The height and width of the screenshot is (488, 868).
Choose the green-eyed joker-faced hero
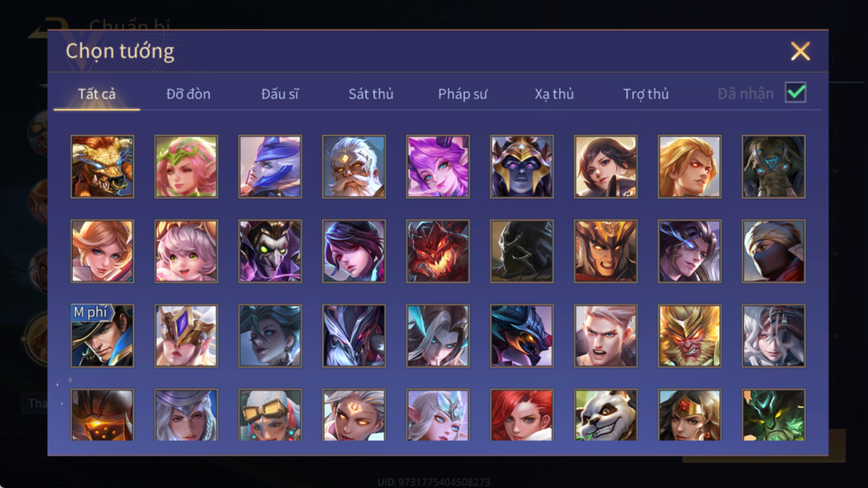coord(270,251)
